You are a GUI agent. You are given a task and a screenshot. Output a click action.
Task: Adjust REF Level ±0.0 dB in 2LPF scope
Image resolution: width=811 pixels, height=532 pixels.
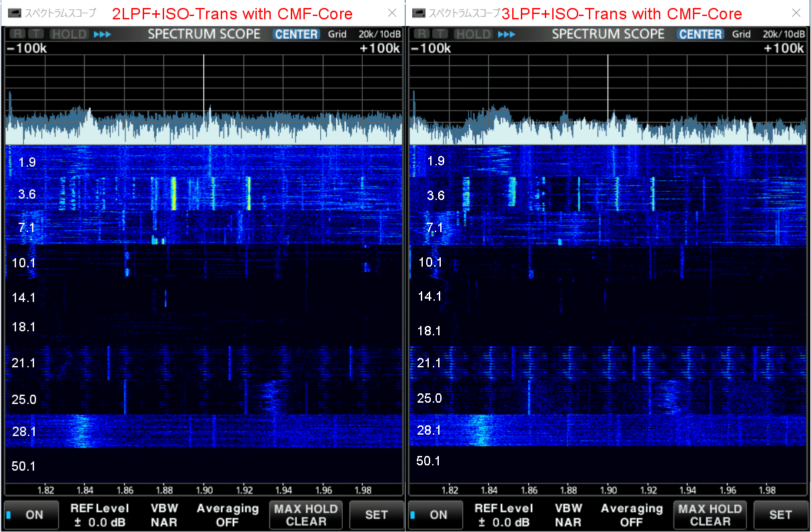98,515
